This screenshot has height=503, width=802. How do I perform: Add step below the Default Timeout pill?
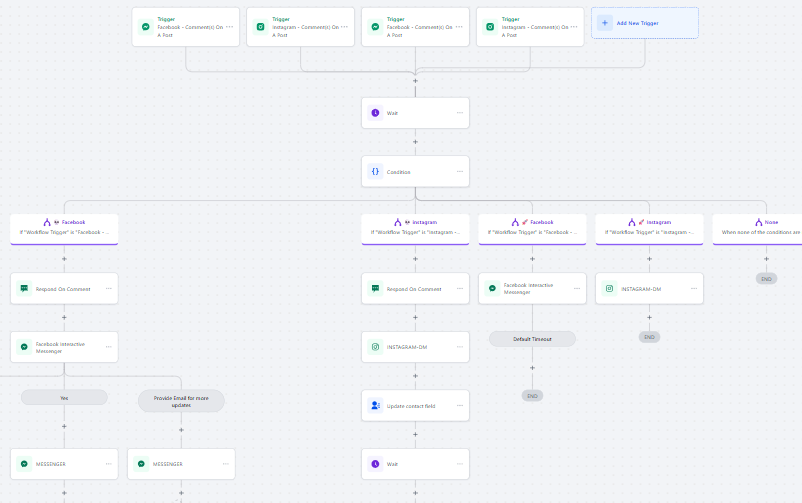click(x=532, y=368)
